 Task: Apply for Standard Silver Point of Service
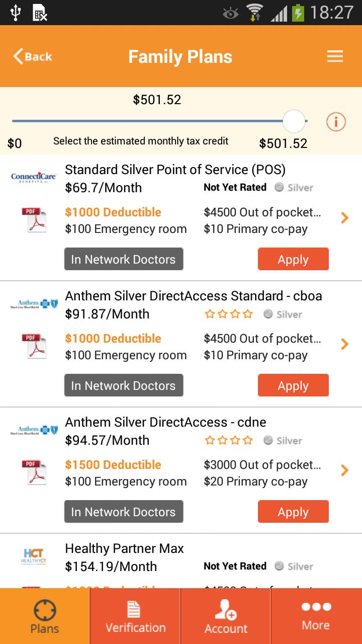point(293,259)
